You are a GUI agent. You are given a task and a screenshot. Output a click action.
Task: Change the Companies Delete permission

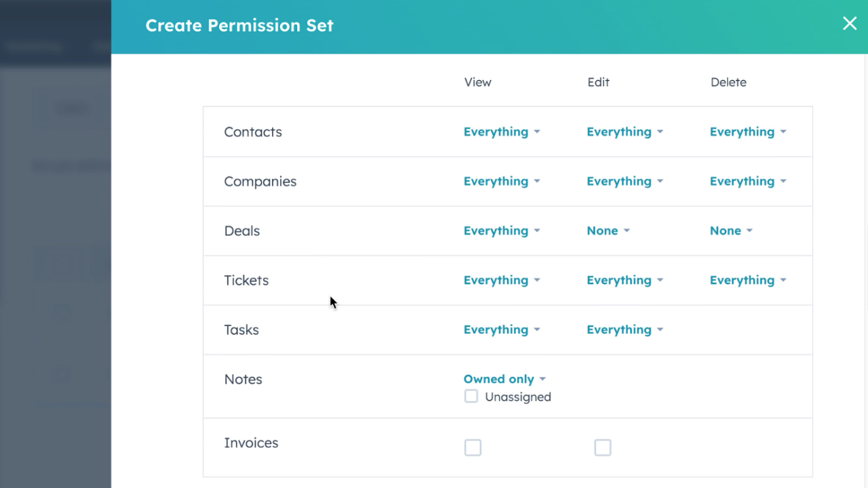[748, 181]
